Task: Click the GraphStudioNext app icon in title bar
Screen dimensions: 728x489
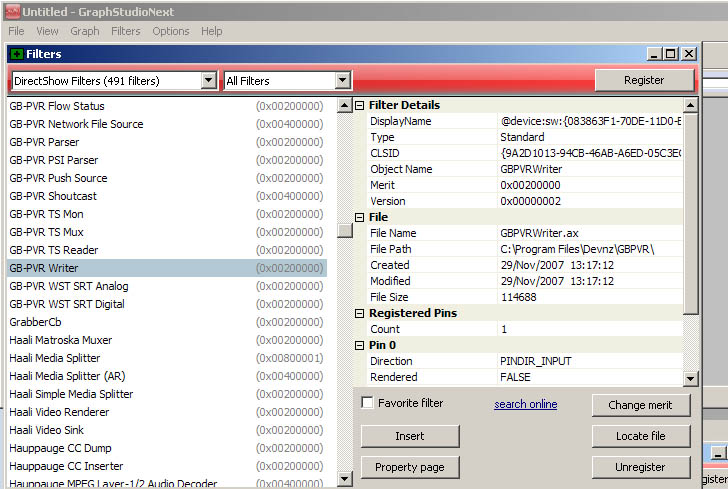Action: 11,10
